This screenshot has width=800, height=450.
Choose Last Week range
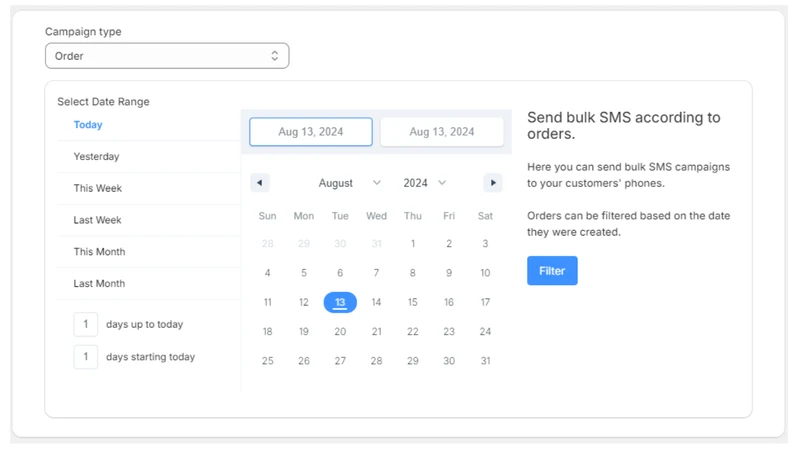(x=97, y=220)
